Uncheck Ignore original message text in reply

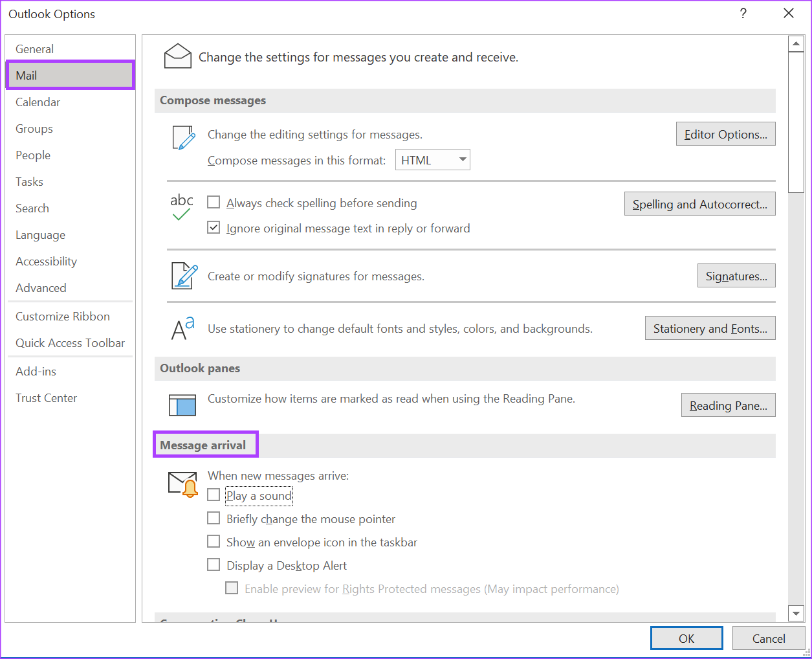pyautogui.click(x=214, y=228)
